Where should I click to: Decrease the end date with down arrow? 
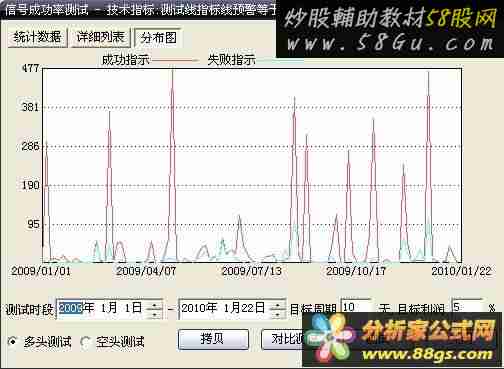point(277,314)
